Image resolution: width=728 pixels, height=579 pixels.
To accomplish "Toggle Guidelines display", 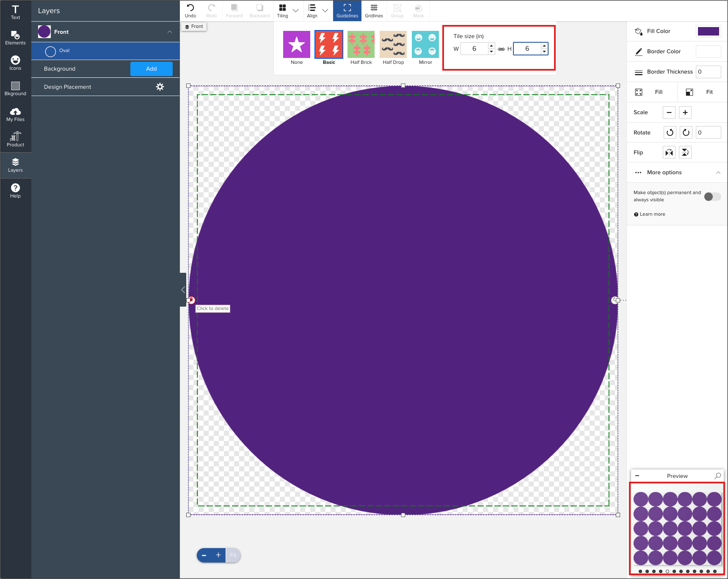I will 347,11.
